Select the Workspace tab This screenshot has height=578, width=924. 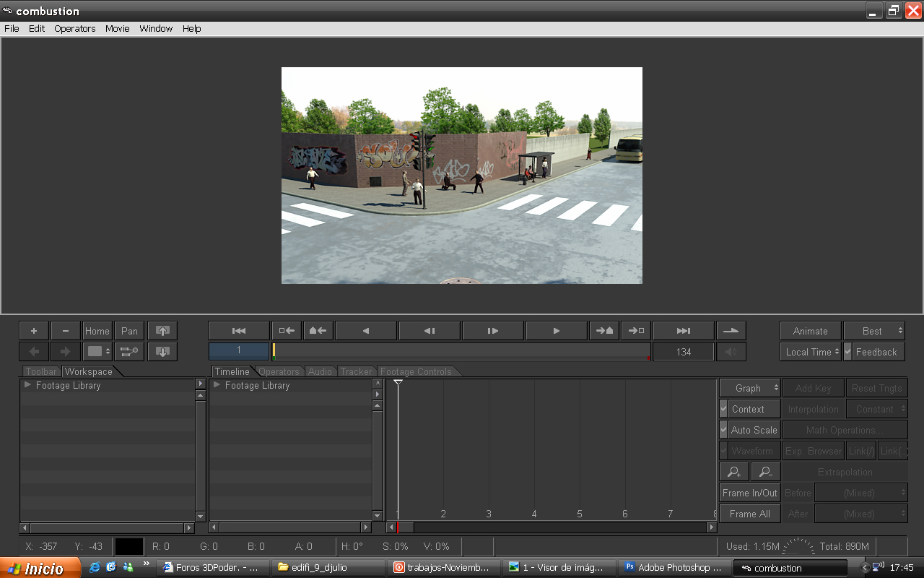coord(89,371)
